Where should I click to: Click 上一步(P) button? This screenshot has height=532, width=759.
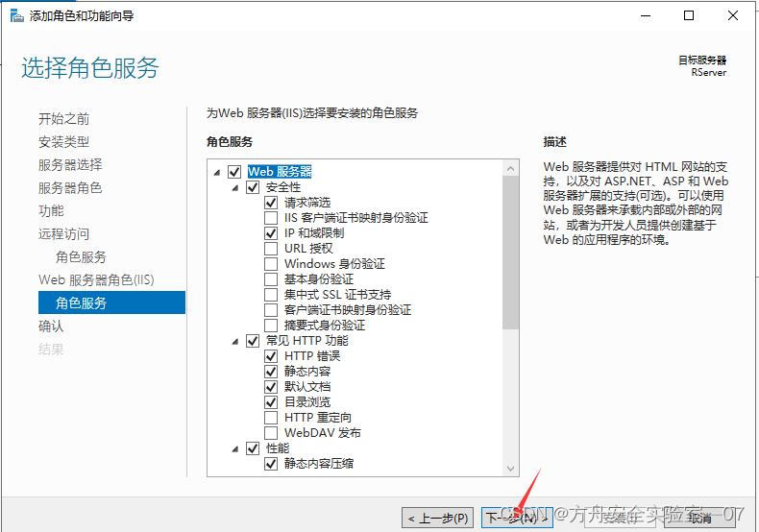click(437, 518)
